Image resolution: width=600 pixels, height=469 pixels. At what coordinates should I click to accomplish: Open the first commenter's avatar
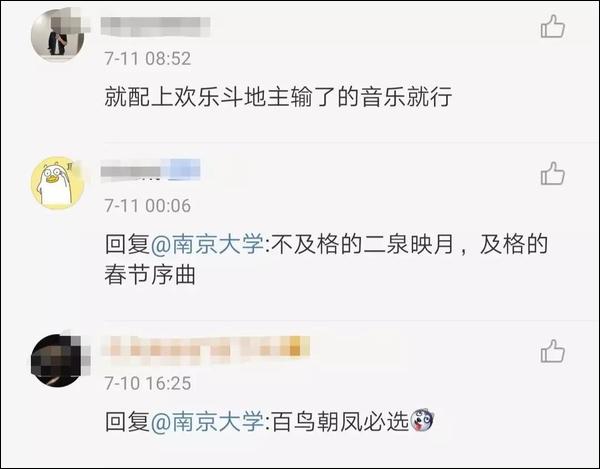(x=57, y=36)
